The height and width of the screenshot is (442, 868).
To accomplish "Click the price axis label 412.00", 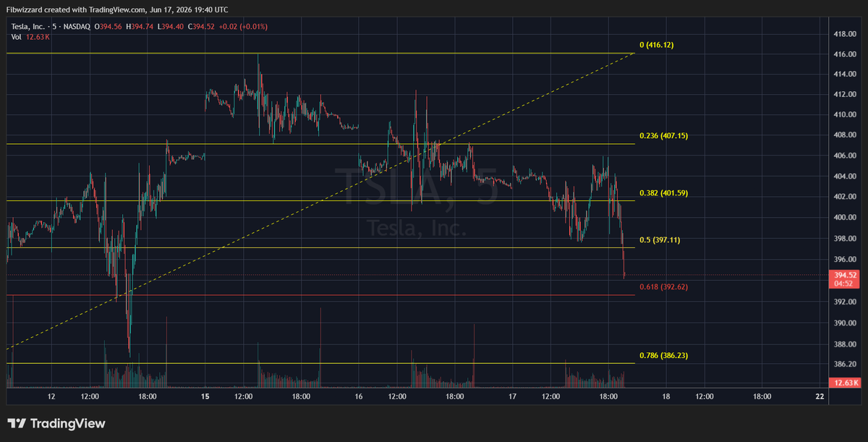I will [846, 95].
